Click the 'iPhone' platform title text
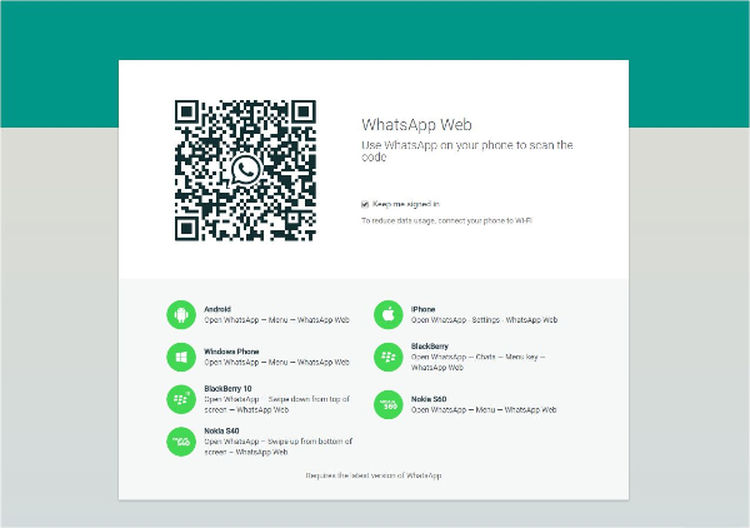750x528 pixels. point(422,309)
